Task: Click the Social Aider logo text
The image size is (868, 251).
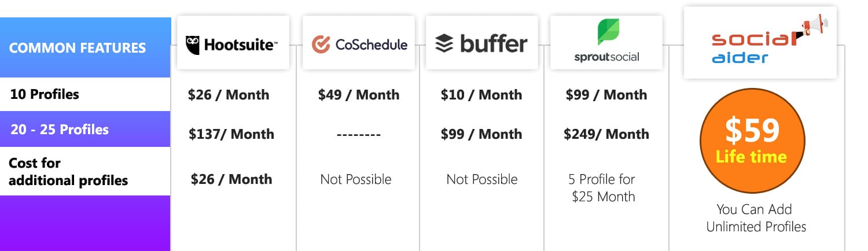Action: [x=750, y=47]
